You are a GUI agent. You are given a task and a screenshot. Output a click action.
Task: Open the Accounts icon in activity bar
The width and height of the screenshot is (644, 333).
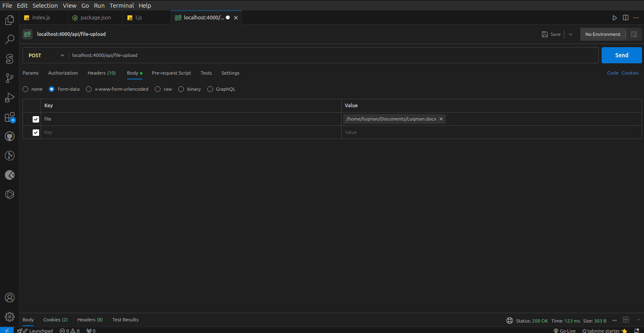coord(10,298)
